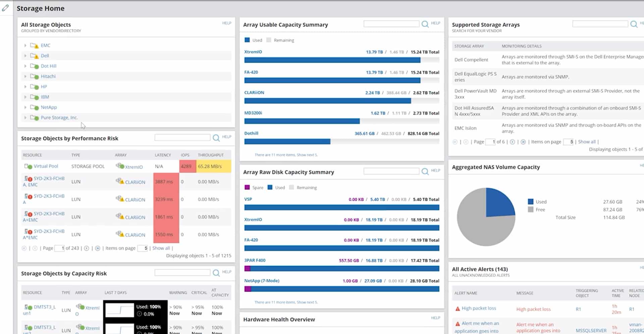
Task: Focus the Performance Risk search field
Action: pyautogui.click(x=182, y=137)
